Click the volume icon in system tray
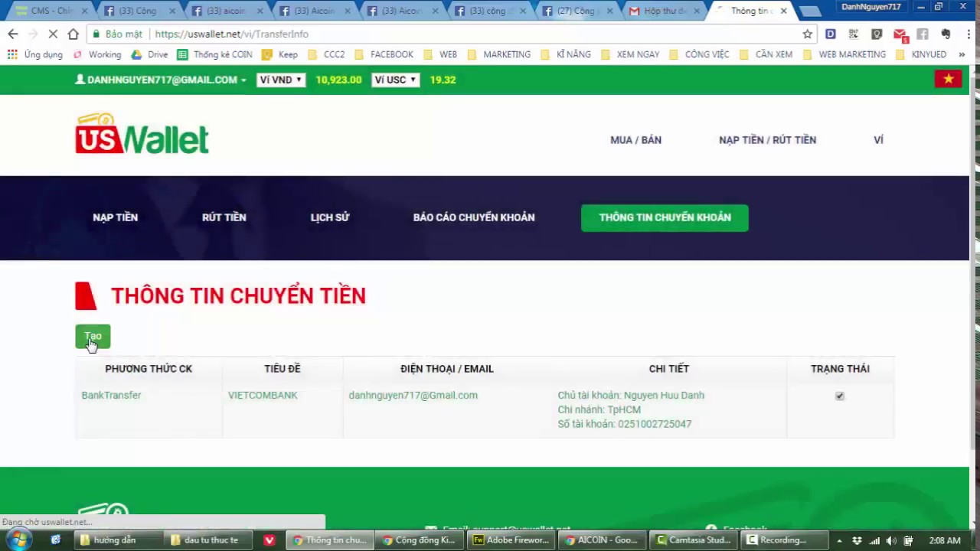 click(891, 540)
